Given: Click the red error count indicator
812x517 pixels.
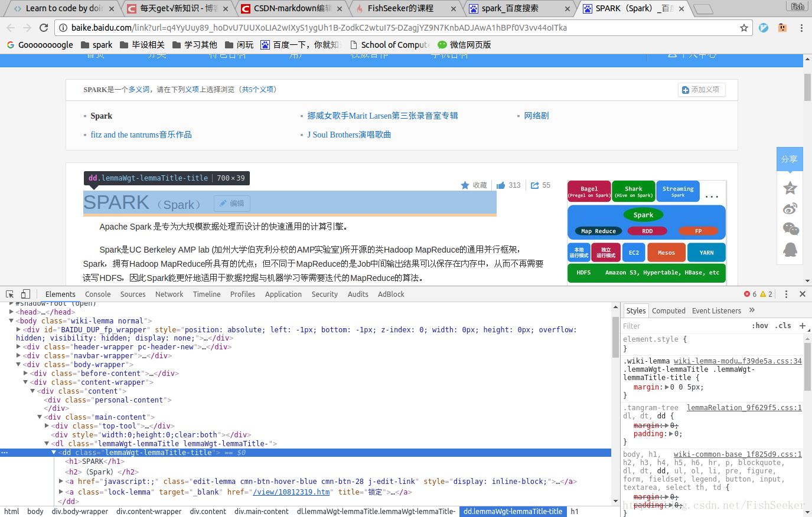Looking at the screenshot, I should pyautogui.click(x=750, y=294).
